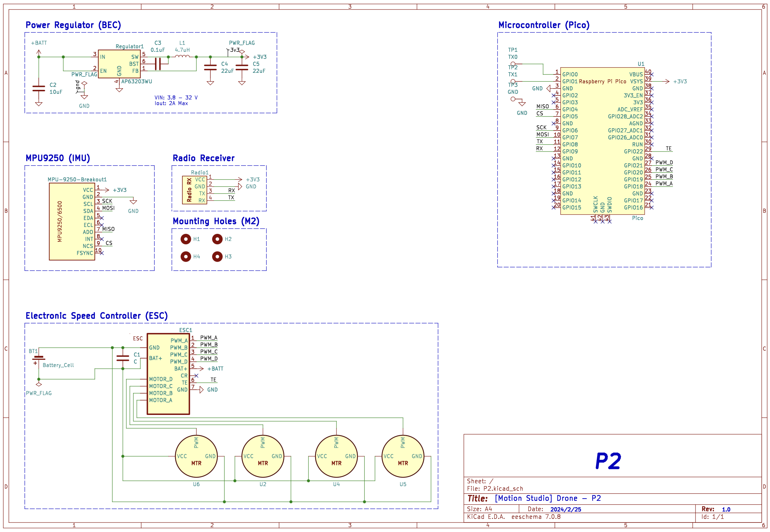
Task: Select the Mounting Holes (M2) heading
Action: point(216,221)
